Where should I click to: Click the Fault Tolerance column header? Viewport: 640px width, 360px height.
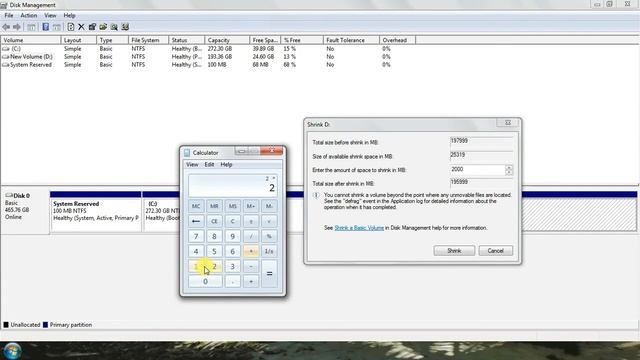tap(351, 40)
